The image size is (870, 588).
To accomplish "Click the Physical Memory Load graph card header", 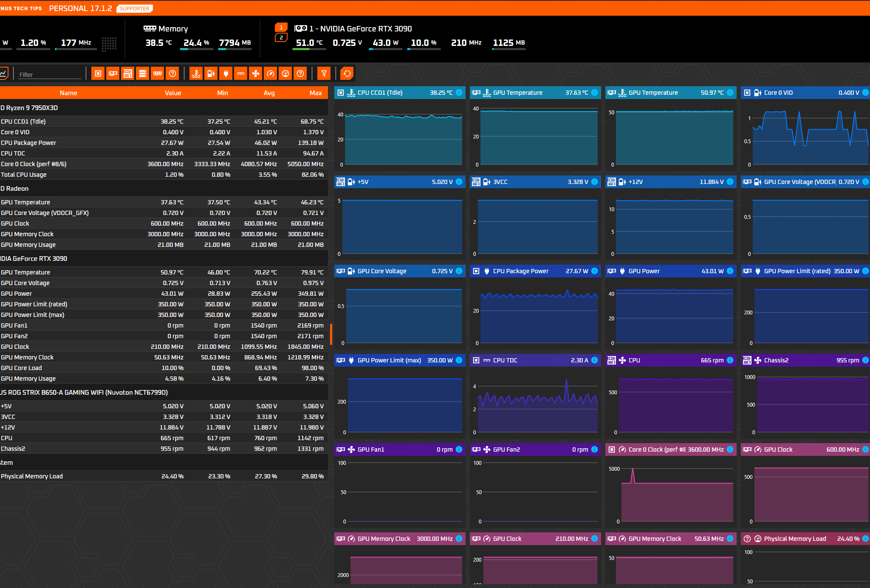I will click(x=805, y=539).
